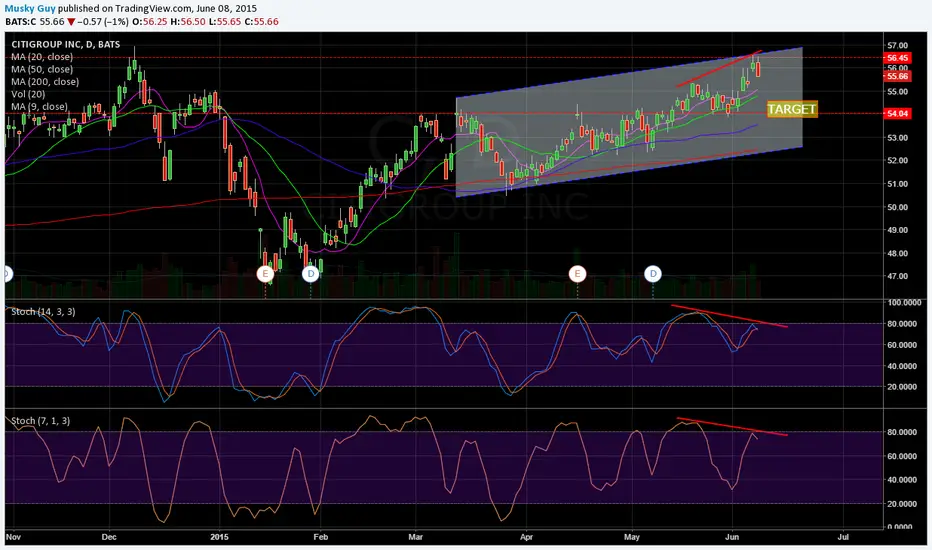Image resolution: width=932 pixels, height=550 pixels.
Task: Click the -0.57 (-1%) change value
Action: point(103,21)
